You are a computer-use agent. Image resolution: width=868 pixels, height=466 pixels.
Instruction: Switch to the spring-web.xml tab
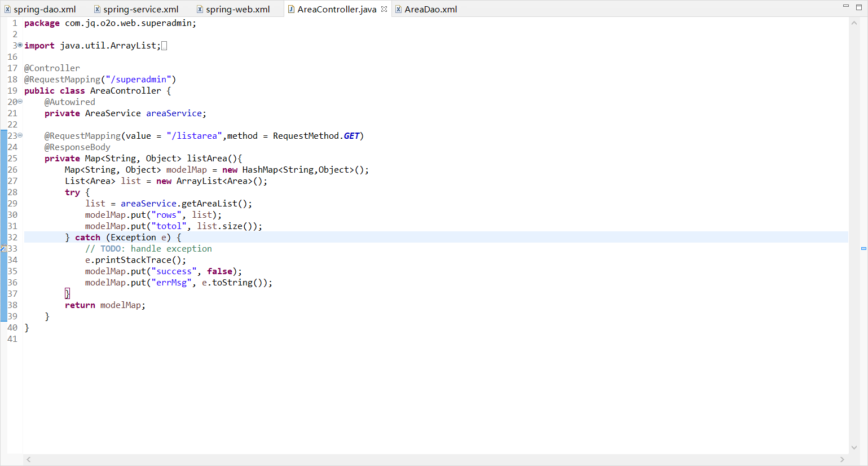(233, 9)
